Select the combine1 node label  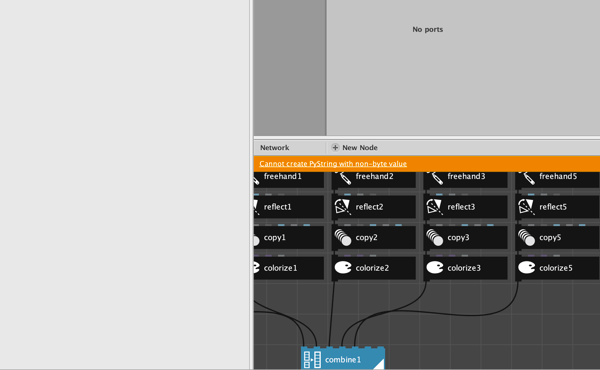point(343,360)
